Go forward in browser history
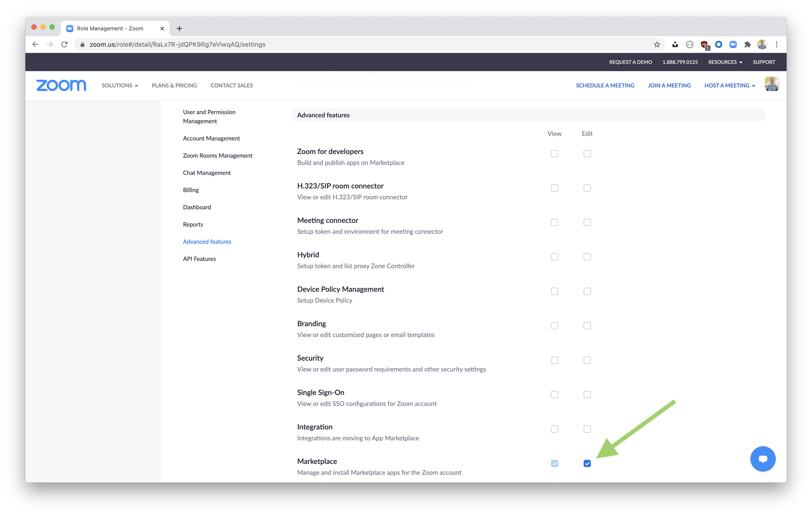 point(50,44)
